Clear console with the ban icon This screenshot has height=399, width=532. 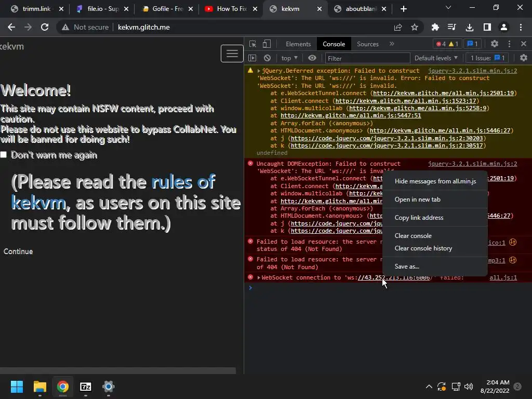[268, 58]
